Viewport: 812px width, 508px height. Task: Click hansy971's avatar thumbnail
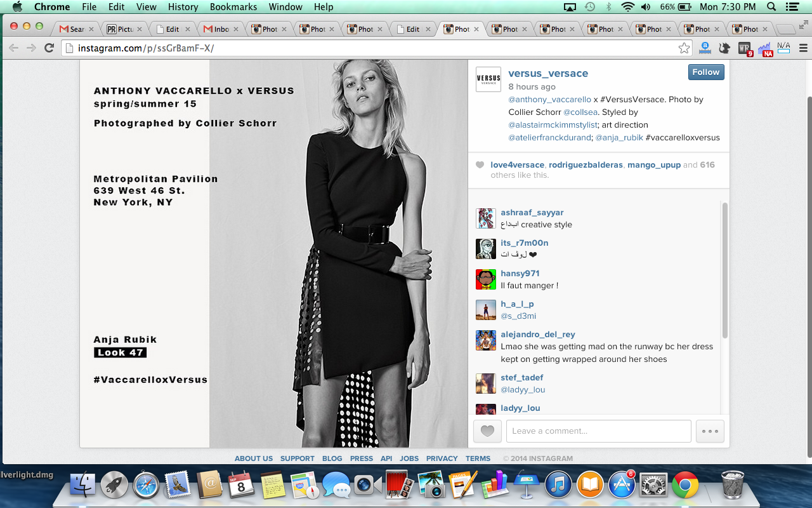pyautogui.click(x=486, y=279)
